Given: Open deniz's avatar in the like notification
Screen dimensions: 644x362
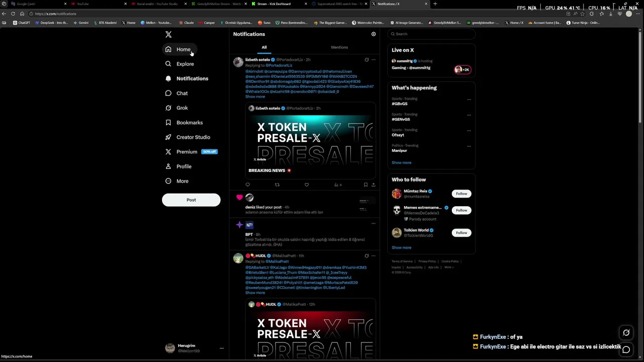Looking at the screenshot, I should click(249, 198).
